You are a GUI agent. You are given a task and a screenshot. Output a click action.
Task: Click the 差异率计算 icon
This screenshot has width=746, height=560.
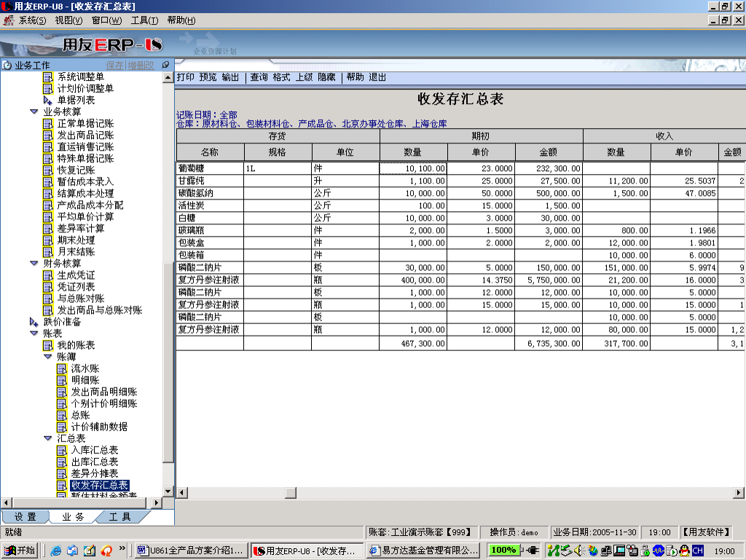pos(48,229)
